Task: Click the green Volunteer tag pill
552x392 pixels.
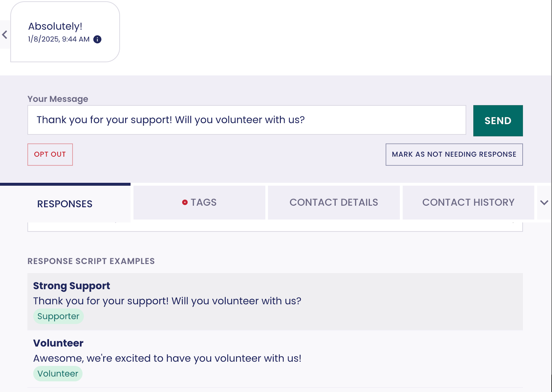Action: coord(58,374)
